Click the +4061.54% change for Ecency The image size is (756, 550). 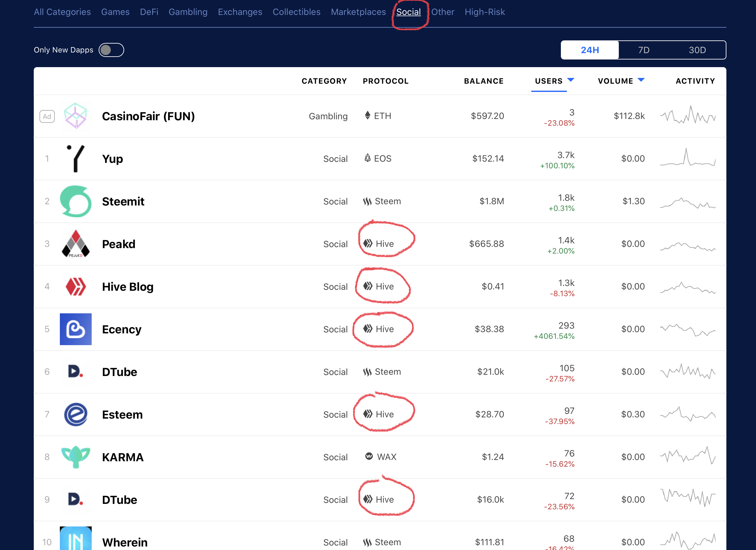coord(554,336)
